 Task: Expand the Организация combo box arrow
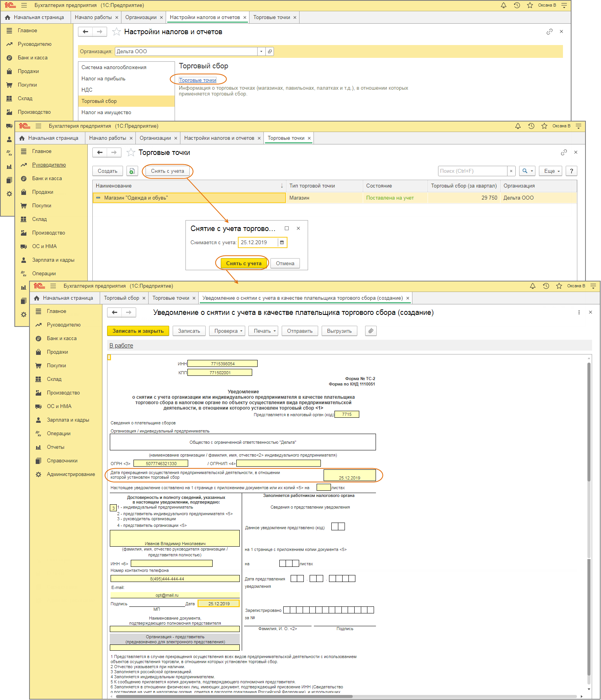261,51
